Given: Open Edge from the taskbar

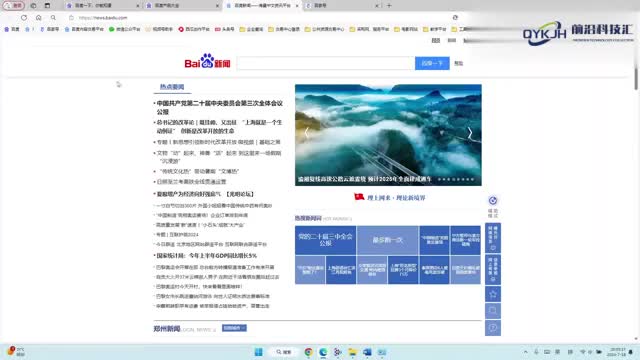Looking at the screenshot, I should 323,352.
